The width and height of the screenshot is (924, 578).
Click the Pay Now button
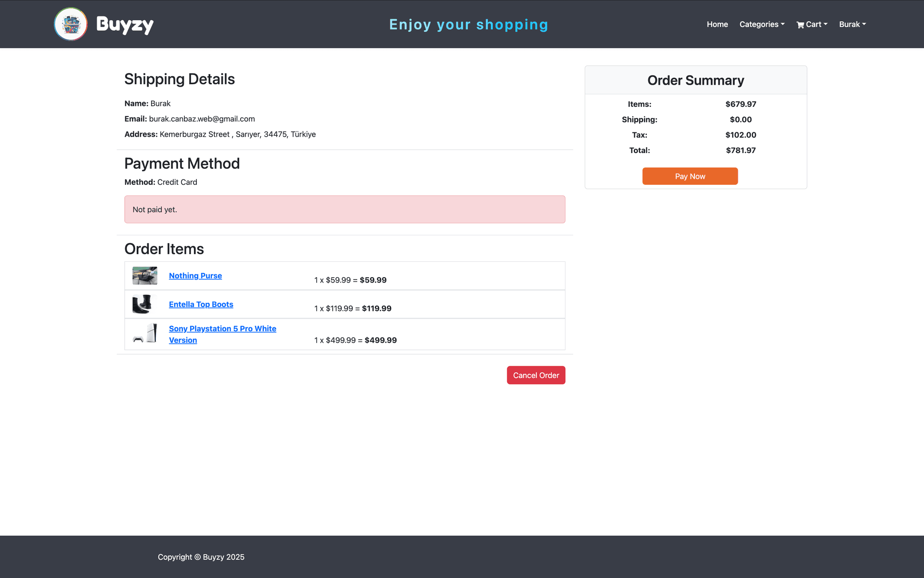pyautogui.click(x=690, y=176)
